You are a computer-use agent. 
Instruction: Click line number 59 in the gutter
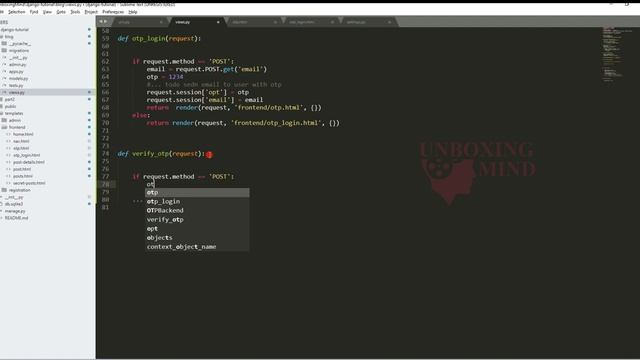(106, 38)
